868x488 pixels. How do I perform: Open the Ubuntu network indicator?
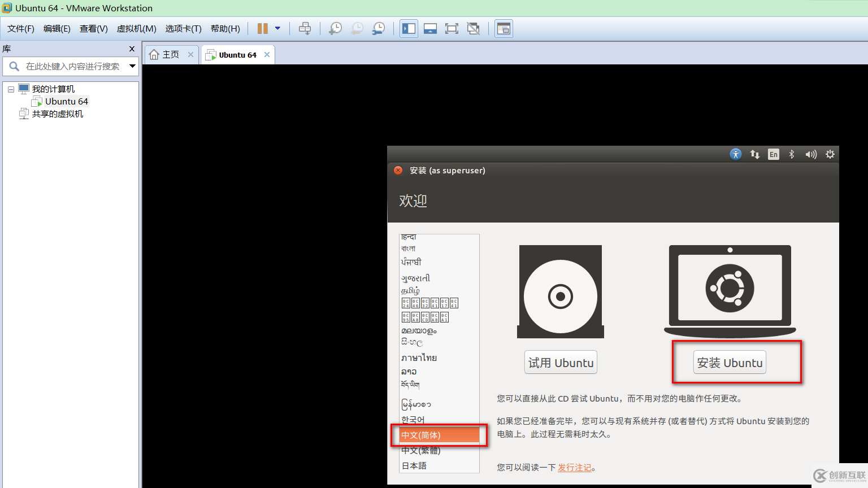(754, 154)
